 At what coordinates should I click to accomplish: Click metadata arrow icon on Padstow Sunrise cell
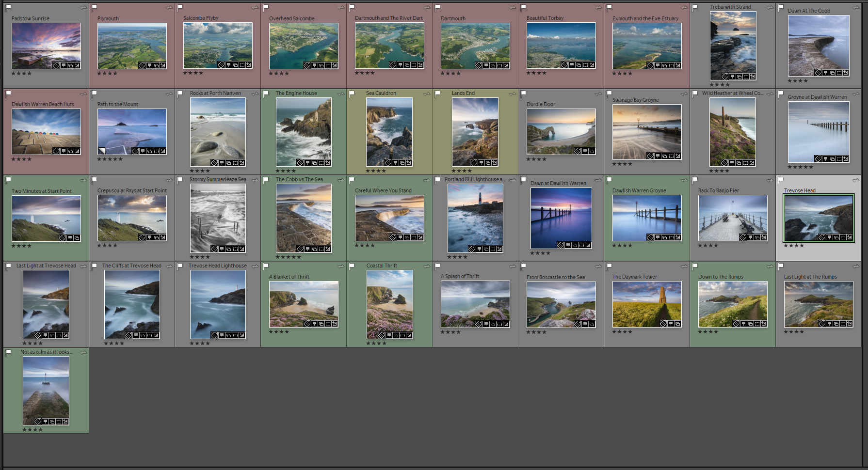tap(83, 8)
